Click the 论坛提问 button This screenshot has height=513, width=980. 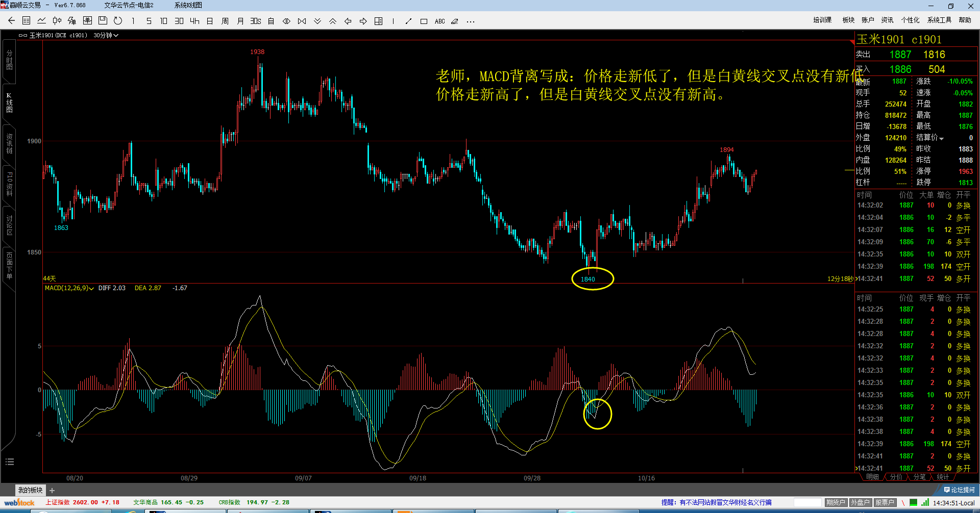(959, 490)
